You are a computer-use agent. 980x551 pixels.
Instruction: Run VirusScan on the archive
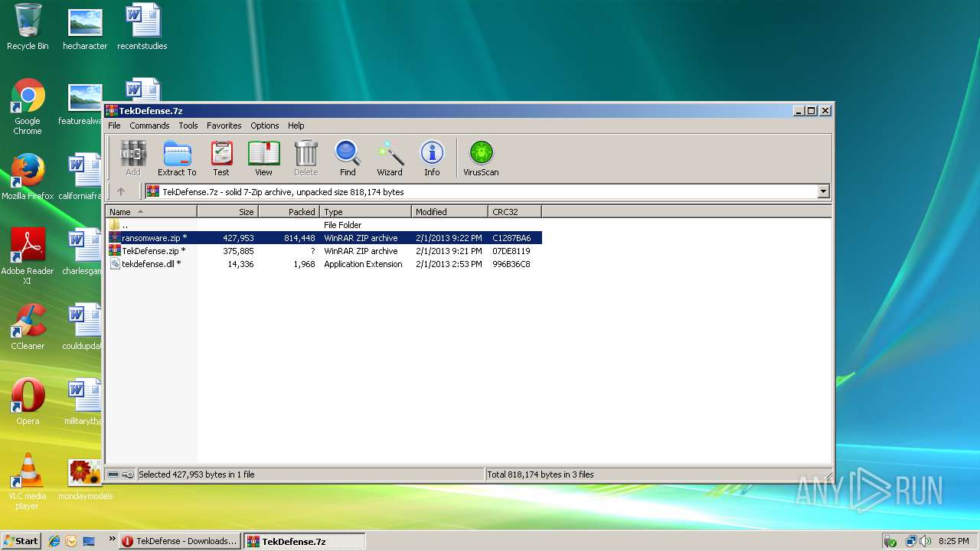point(481,158)
